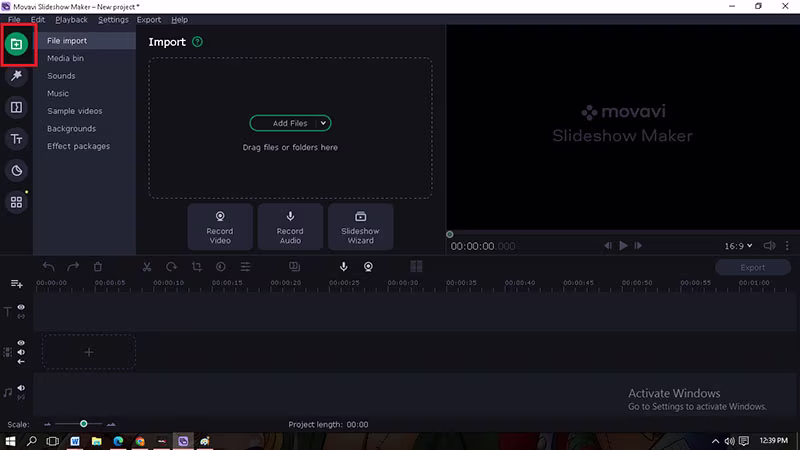This screenshot has width=800, height=450.
Task: Click the zoom out scale icon
Action: point(47,424)
